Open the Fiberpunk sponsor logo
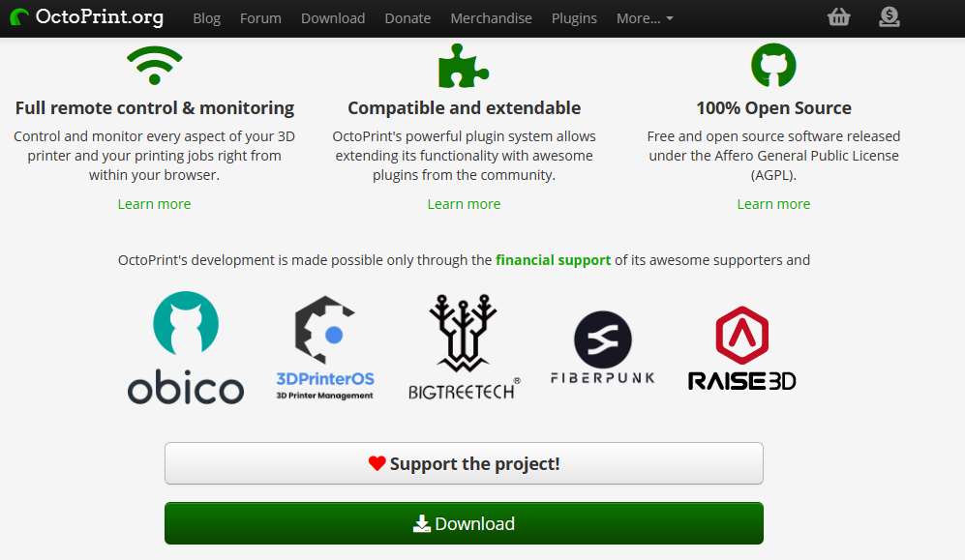The height and width of the screenshot is (560, 965). [x=602, y=347]
